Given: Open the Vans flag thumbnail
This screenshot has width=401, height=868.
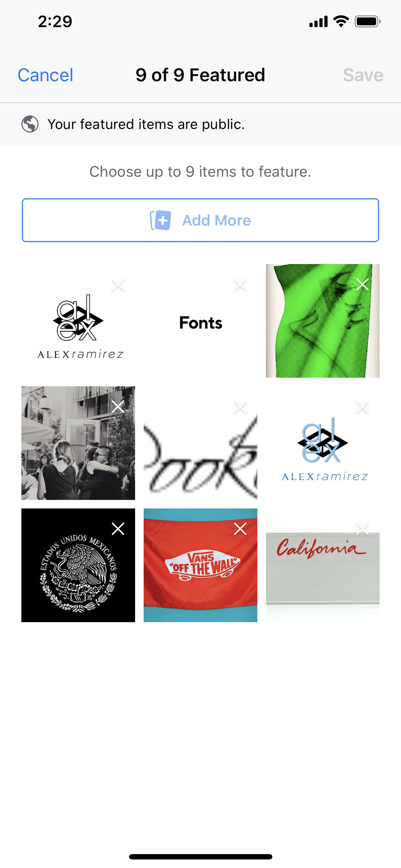Looking at the screenshot, I should tap(200, 565).
